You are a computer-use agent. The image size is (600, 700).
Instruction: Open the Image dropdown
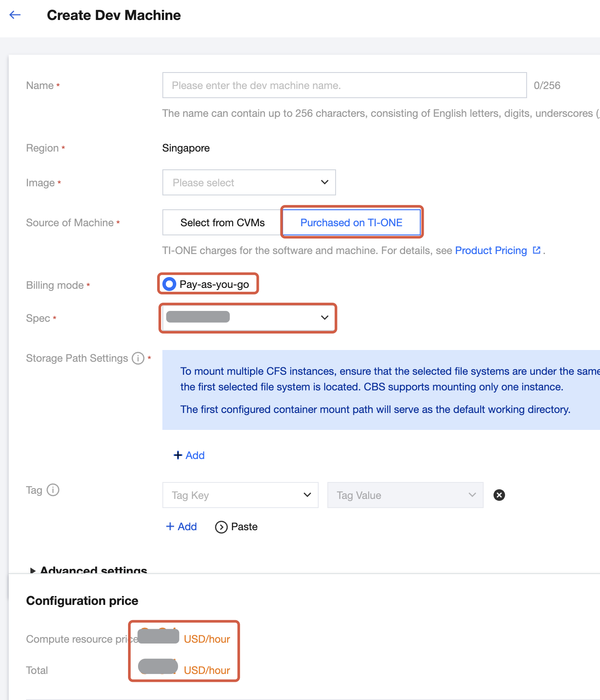point(249,182)
